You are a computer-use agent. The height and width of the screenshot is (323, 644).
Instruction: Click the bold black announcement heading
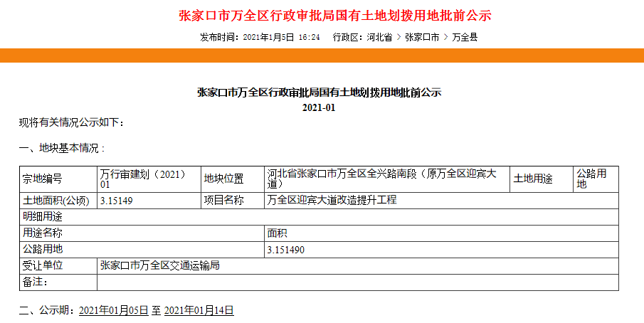coord(319,92)
